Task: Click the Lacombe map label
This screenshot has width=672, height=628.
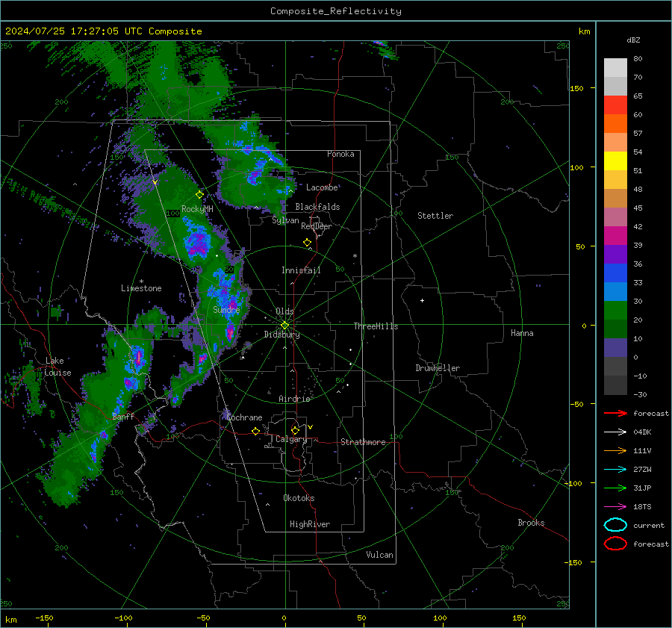Action: click(x=322, y=187)
